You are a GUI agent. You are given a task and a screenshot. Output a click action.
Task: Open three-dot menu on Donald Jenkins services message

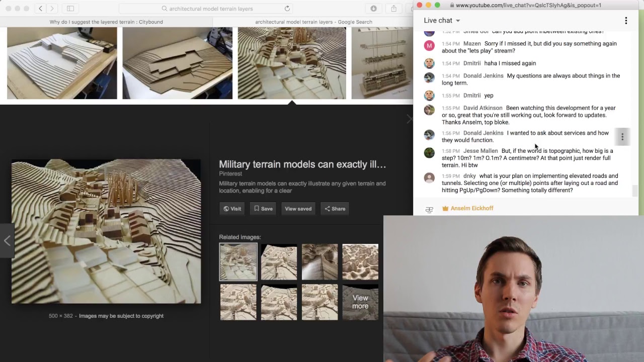pyautogui.click(x=622, y=137)
